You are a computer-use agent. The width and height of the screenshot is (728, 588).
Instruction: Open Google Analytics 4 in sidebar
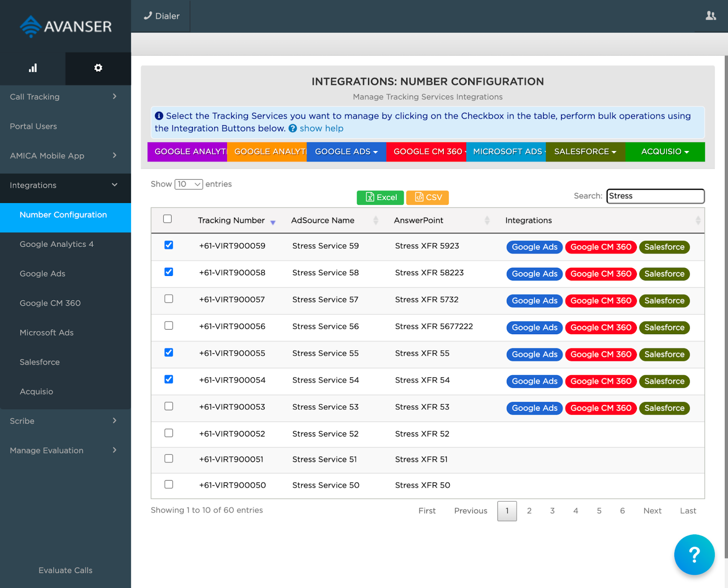click(56, 244)
